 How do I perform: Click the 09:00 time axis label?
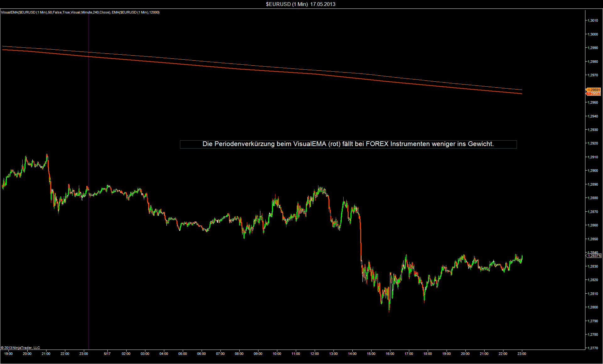258,354
